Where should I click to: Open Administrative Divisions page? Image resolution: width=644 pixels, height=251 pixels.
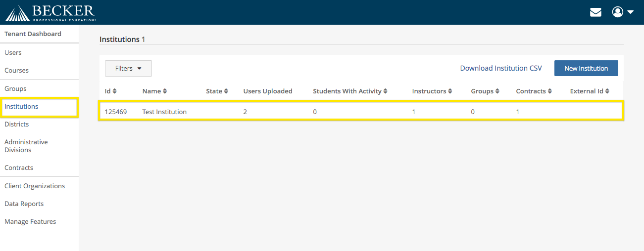click(x=26, y=146)
